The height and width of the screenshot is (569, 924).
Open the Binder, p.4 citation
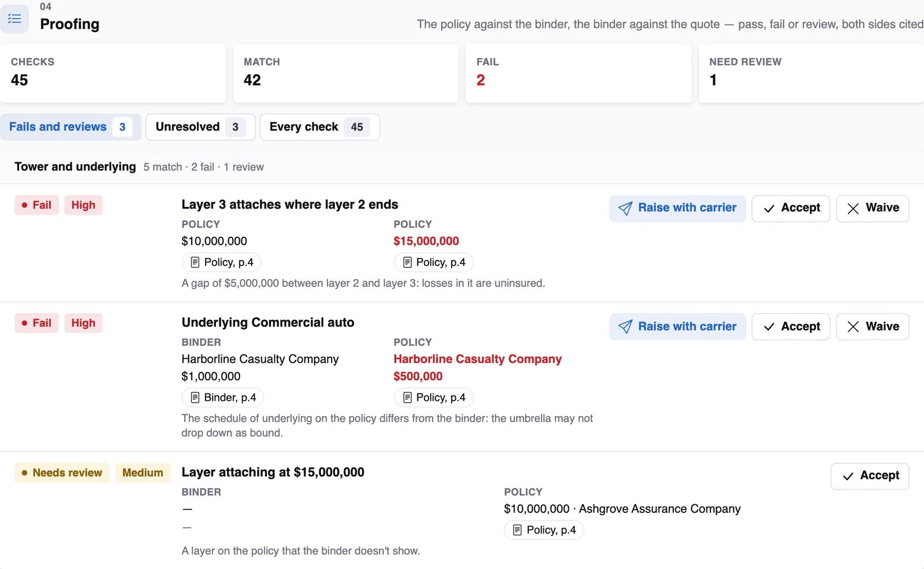pyautogui.click(x=223, y=397)
